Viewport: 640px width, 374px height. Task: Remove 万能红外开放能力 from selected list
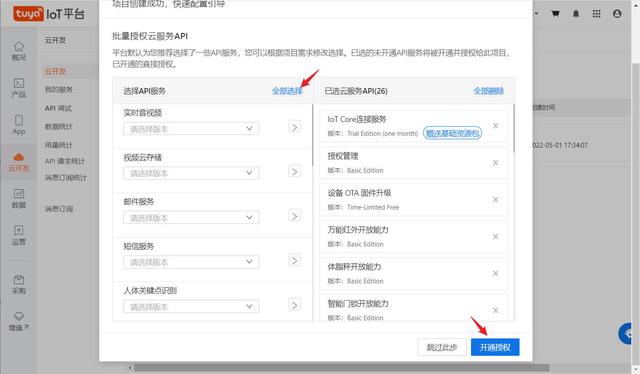coord(496,236)
